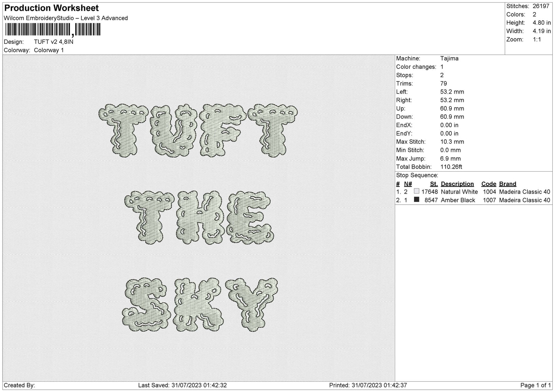555x392 pixels.
Task: Click the Min Stitch value 0.0 mm
Action: 451,150
